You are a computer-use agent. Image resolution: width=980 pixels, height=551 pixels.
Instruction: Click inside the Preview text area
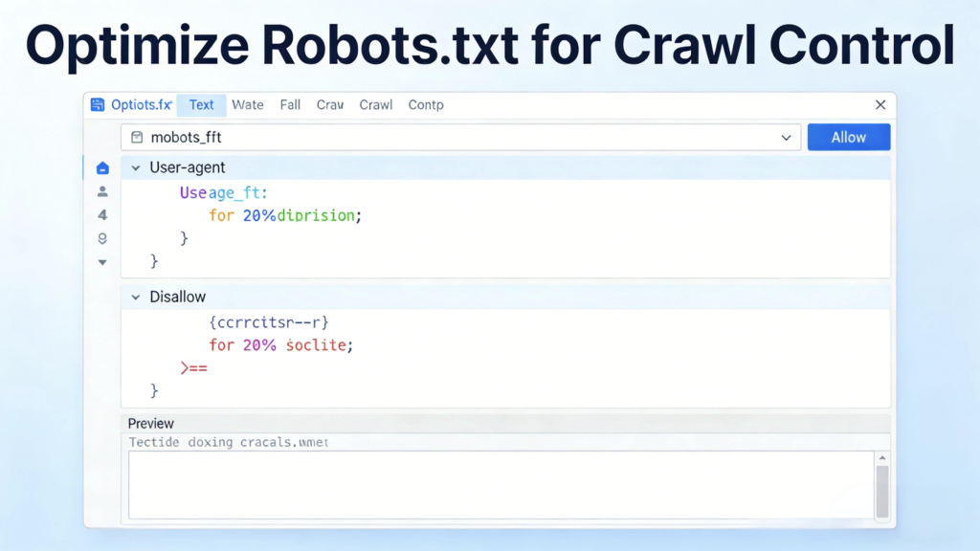(498, 486)
